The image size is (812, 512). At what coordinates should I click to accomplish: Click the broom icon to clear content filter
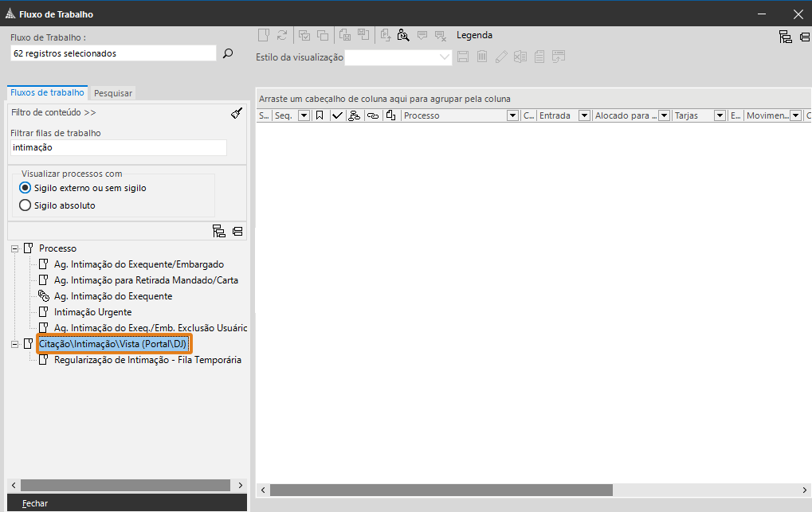pyautogui.click(x=237, y=113)
